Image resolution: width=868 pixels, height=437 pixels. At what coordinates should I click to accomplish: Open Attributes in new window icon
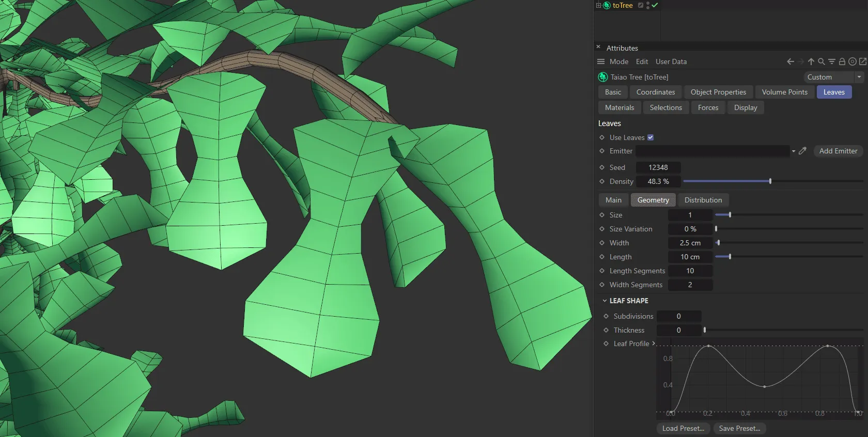click(x=862, y=61)
